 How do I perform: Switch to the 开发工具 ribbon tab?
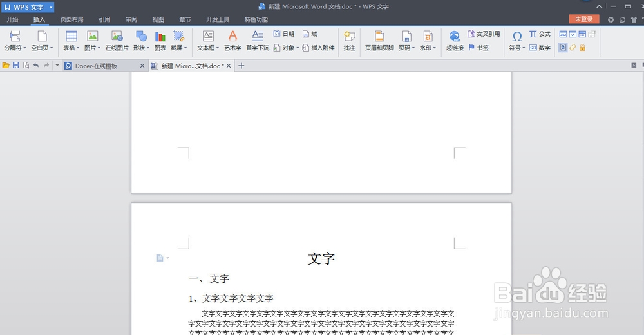click(218, 19)
